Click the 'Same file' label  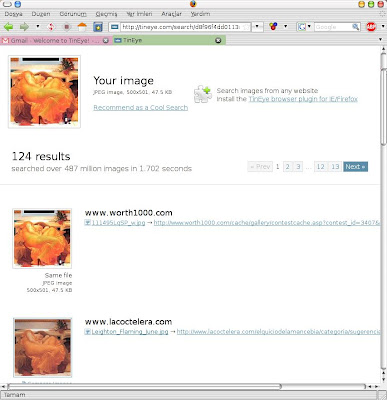click(58, 275)
